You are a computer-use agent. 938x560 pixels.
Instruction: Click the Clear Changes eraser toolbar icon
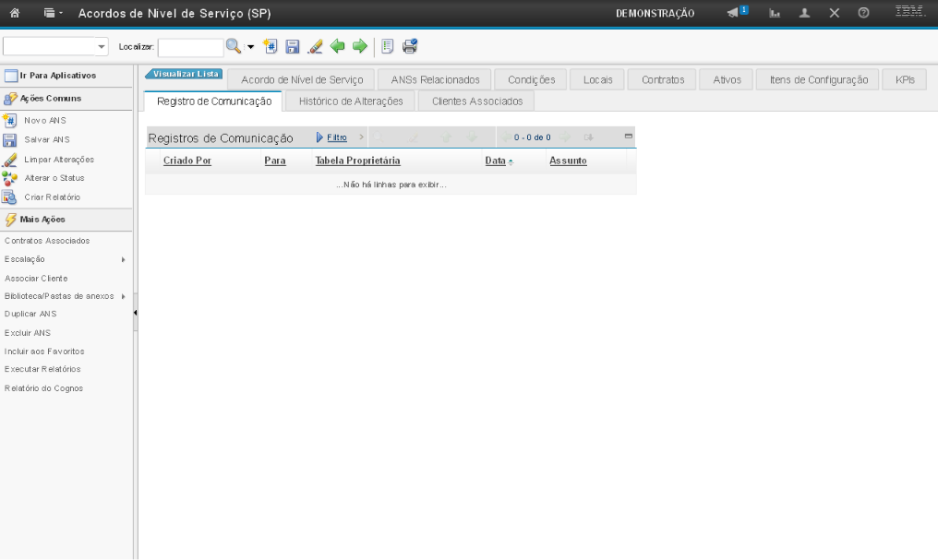tap(315, 45)
